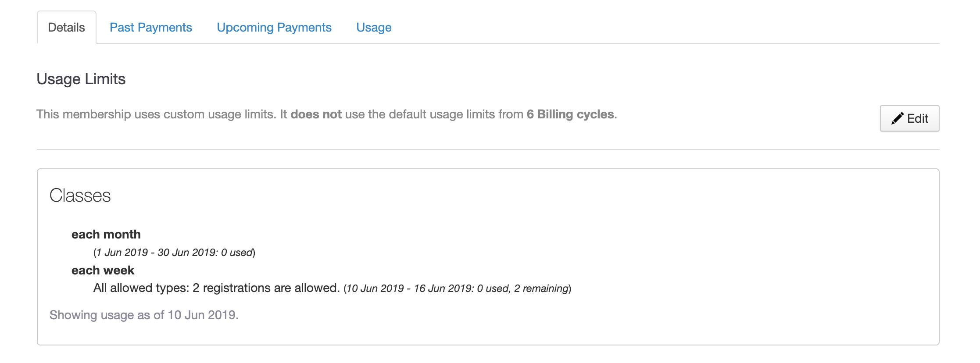This screenshot has height=363, width=980.
Task: Click the Classes panel heading
Action: [x=80, y=196]
